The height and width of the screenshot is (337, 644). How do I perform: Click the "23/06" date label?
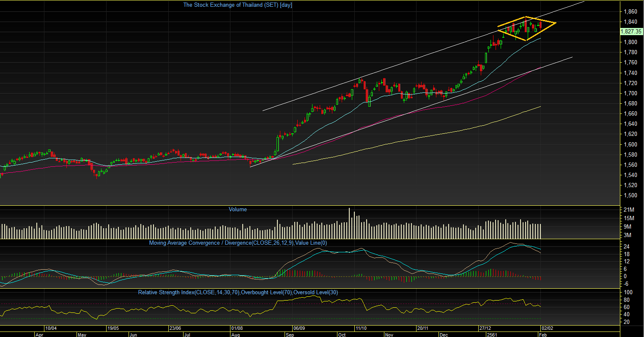(x=175, y=328)
